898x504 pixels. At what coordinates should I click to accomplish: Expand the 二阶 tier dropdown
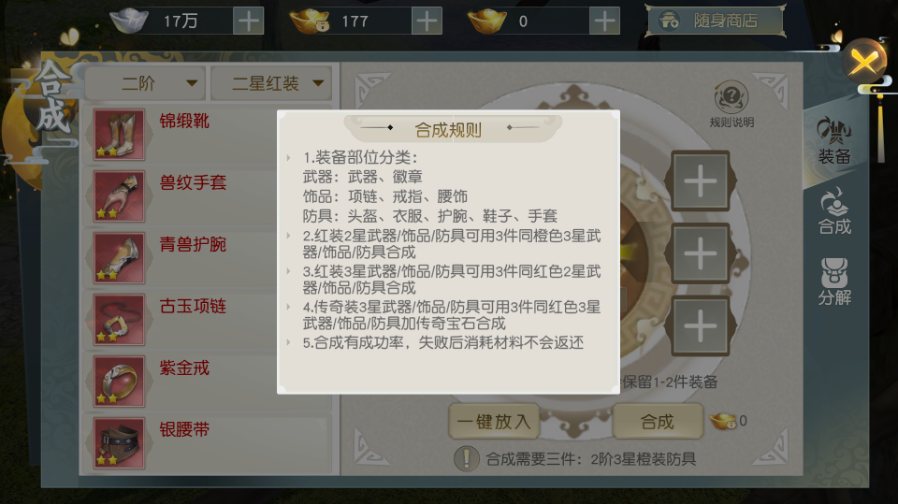(x=146, y=84)
